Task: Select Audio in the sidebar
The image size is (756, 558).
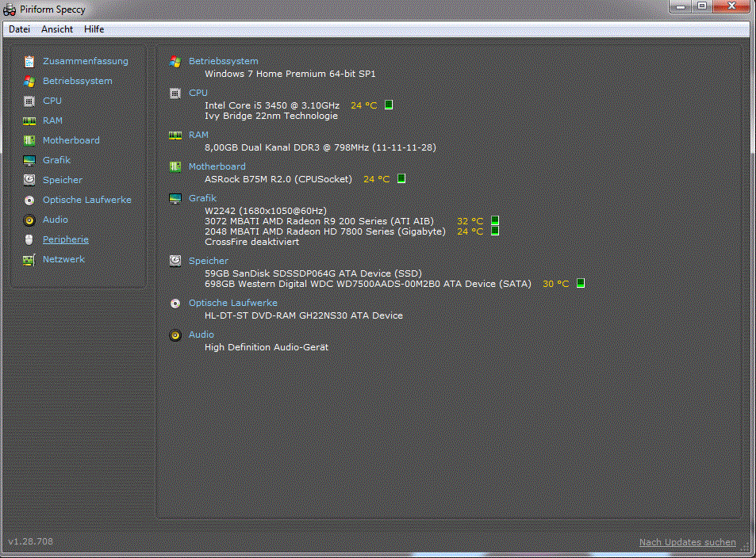Action: [x=55, y=220]
